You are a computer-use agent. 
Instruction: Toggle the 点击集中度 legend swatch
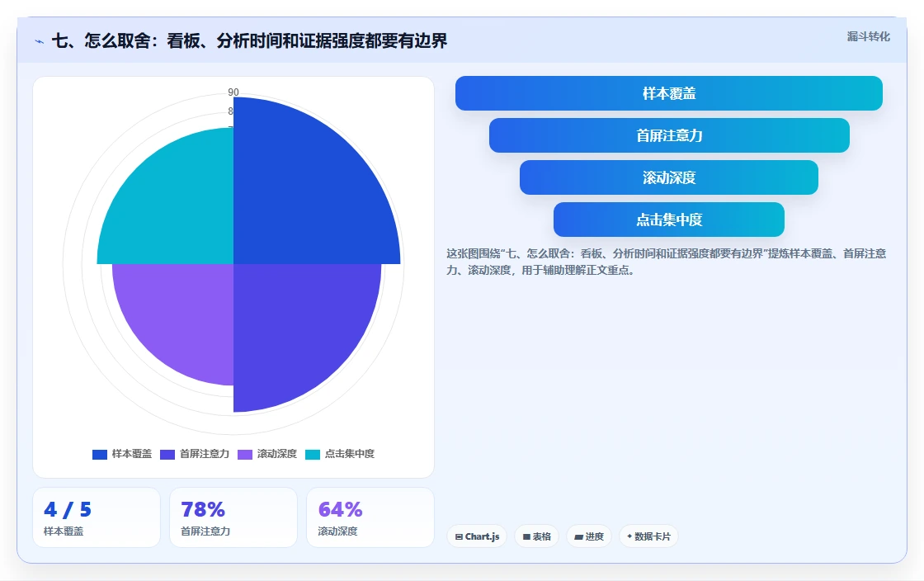pos(313,454)
